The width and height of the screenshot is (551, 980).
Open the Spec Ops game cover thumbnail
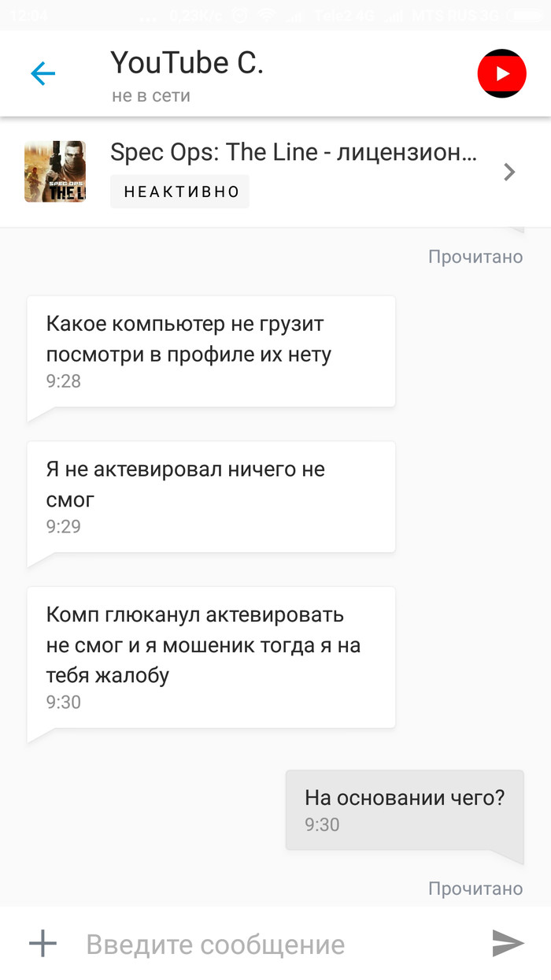55,172
